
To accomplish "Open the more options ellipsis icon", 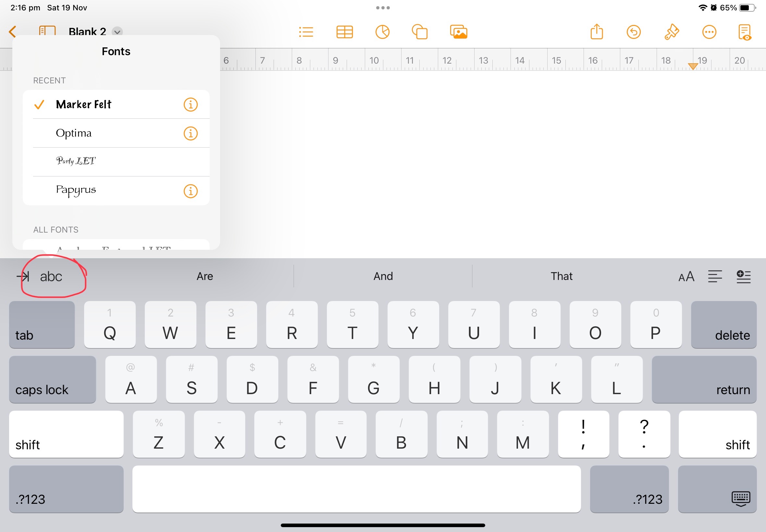I will click(x=709, y=32).
